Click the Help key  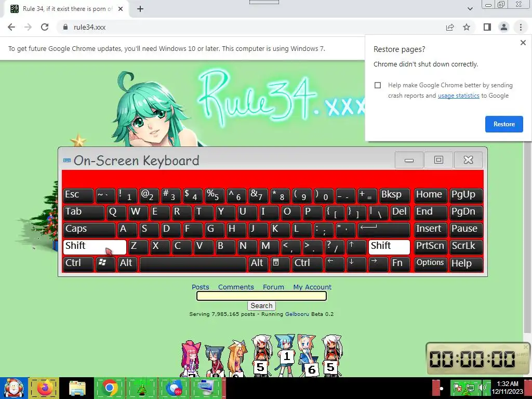466,263
